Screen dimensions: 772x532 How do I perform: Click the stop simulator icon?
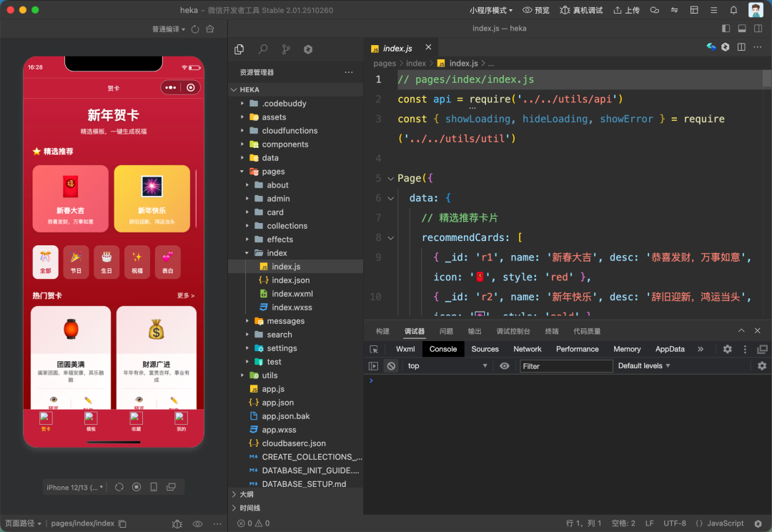coord(137,487)
